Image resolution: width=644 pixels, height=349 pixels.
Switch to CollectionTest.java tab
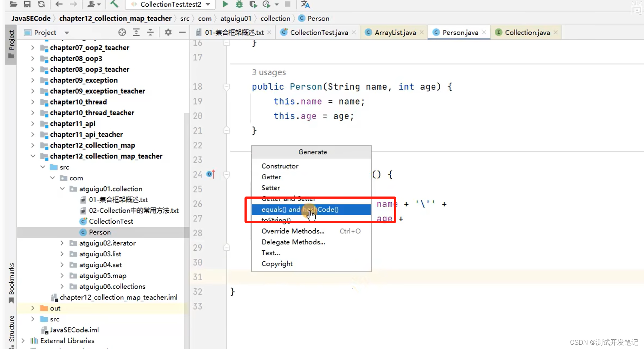(319, 33)
